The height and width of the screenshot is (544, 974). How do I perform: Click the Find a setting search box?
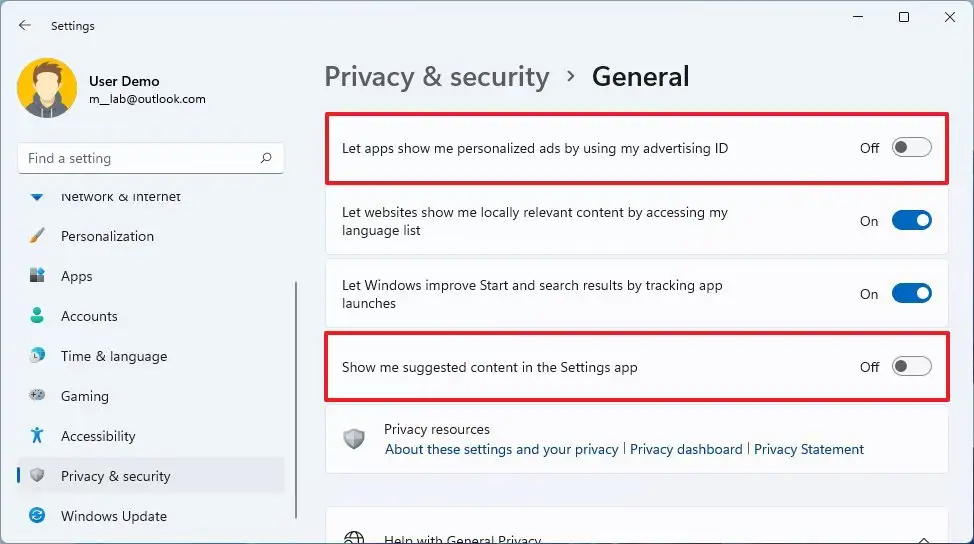pyautogui.click(x=140, y=158)
